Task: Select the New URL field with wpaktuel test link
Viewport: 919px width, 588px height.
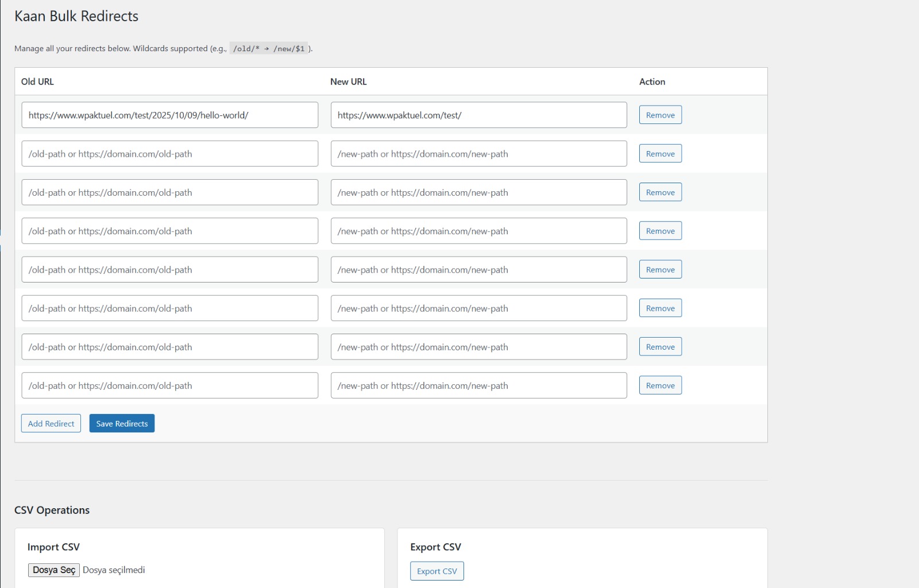Action: (478, 115)
